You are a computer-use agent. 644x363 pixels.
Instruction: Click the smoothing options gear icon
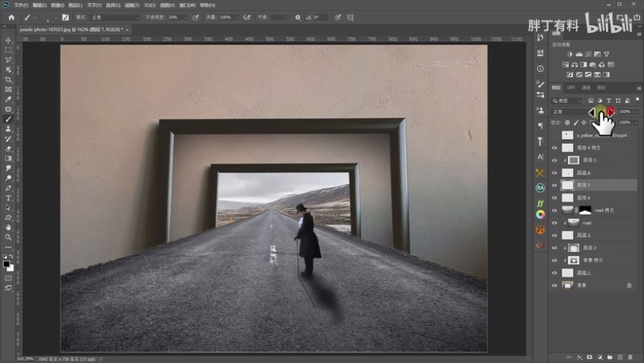point(298,17)
